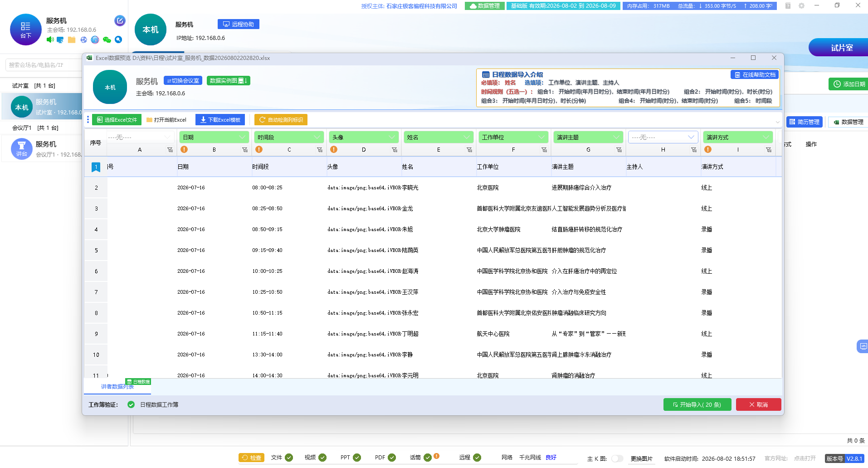Click the filter icon for column A
Image resolution: width=868 pixels, height=468 pixels.
[x=170, y=150]
